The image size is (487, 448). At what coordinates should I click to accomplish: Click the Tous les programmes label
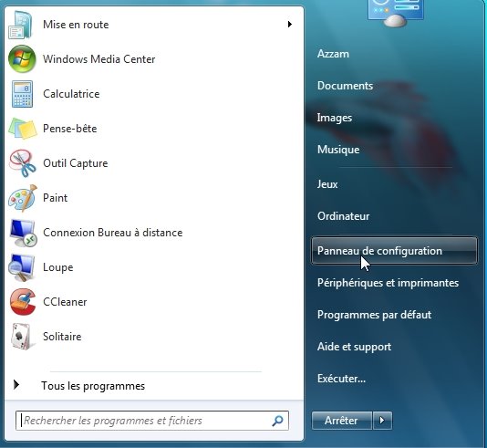pos(93,386)
